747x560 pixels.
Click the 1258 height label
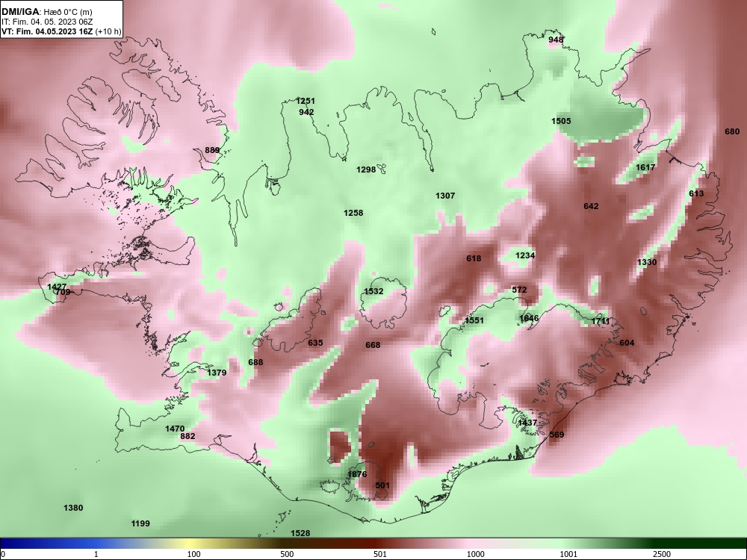point(353,213)
